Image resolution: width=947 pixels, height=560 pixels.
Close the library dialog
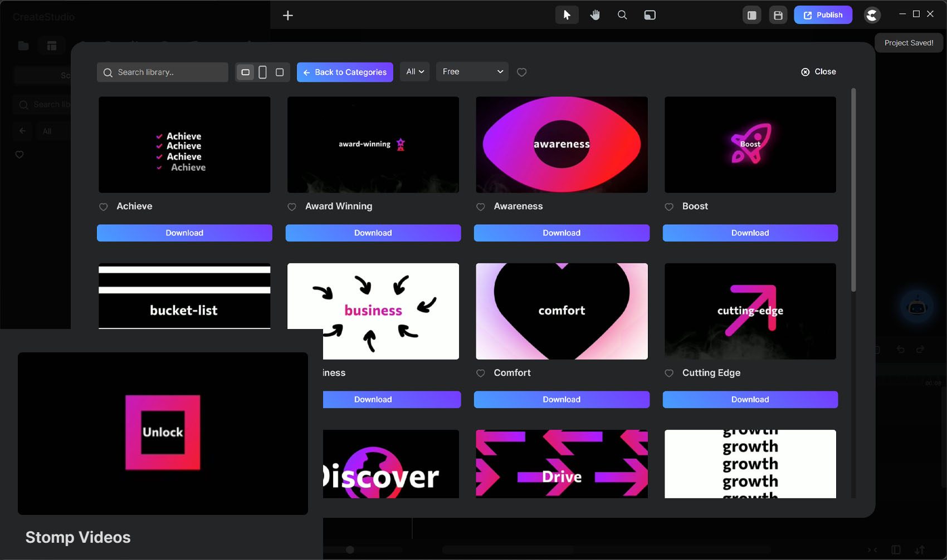[818, 72]
